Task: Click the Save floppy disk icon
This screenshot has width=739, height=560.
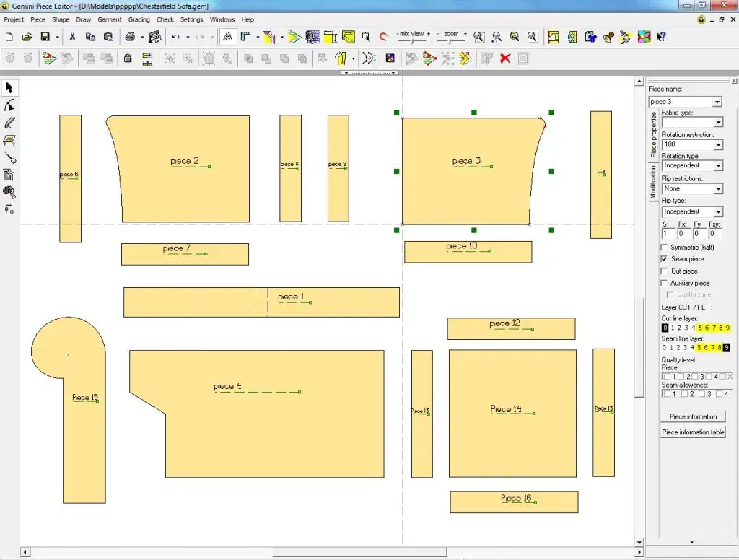Action: pyautogui.click(x=45, y=37)
